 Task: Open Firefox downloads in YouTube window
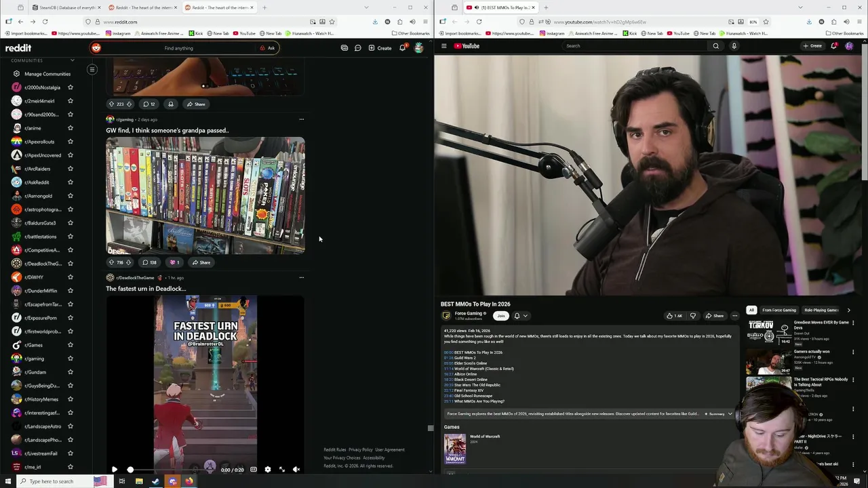coord(809,22)
